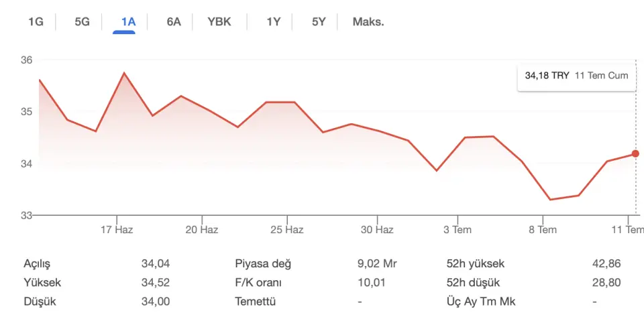The image size is (644, 329).
Task: Click the 8 Tem axis date label
Action: [x=543, y=230]
